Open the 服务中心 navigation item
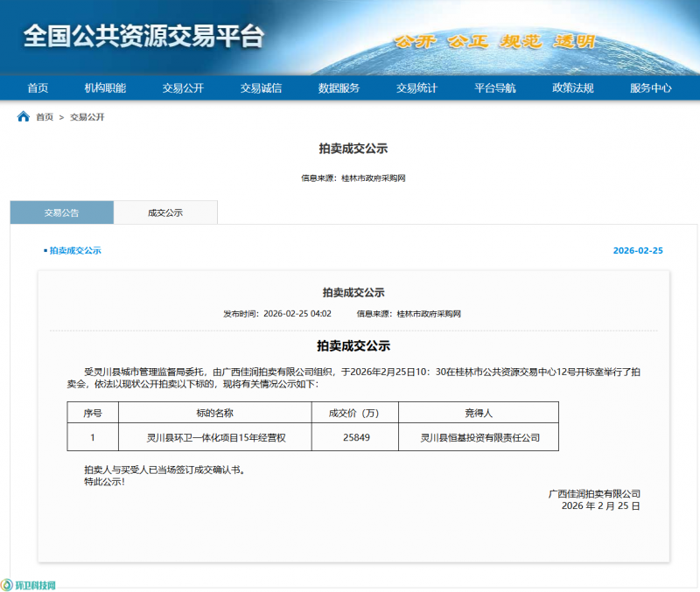 [651, 88]
